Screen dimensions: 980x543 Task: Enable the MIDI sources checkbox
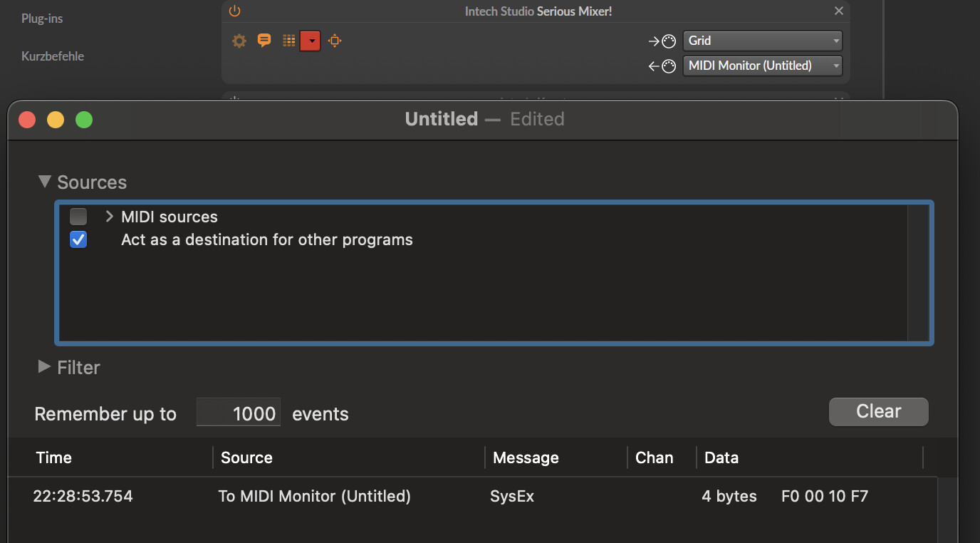click(78, 217)
